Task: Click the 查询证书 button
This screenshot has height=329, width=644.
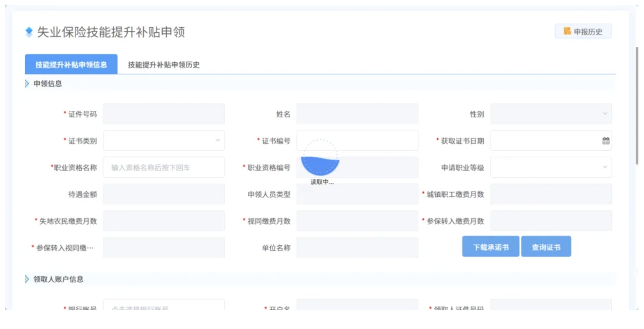Action: click(546, 247)
